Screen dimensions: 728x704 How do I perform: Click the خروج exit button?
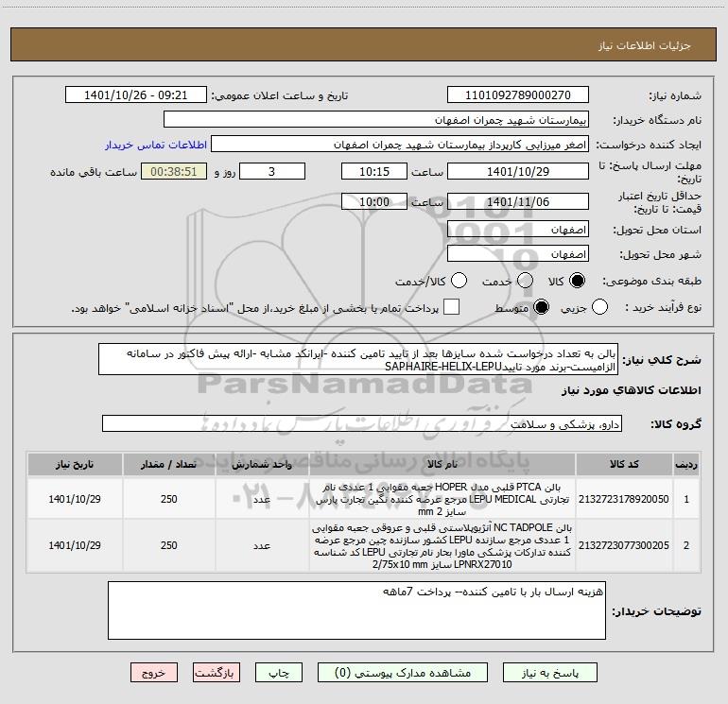[154, 673]
